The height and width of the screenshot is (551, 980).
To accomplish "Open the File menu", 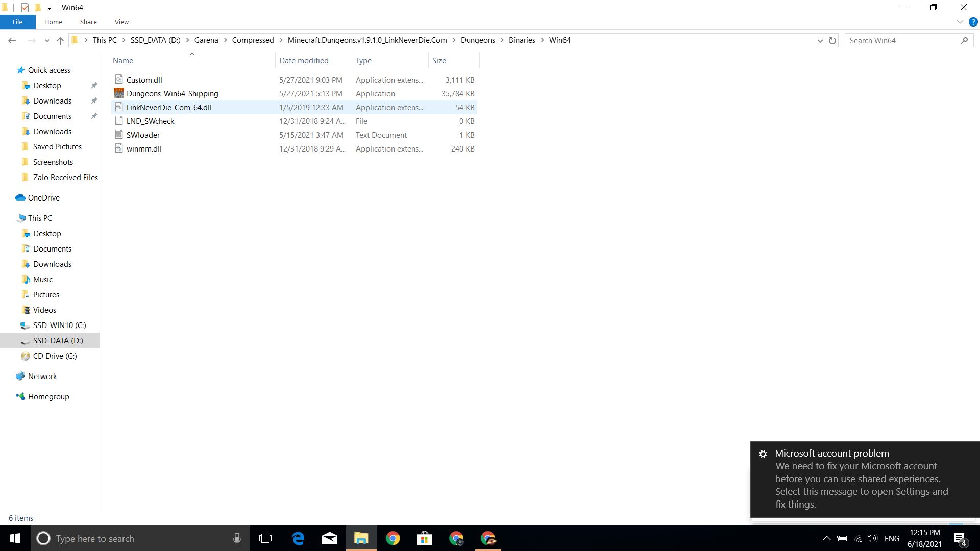I will point(17,22).
